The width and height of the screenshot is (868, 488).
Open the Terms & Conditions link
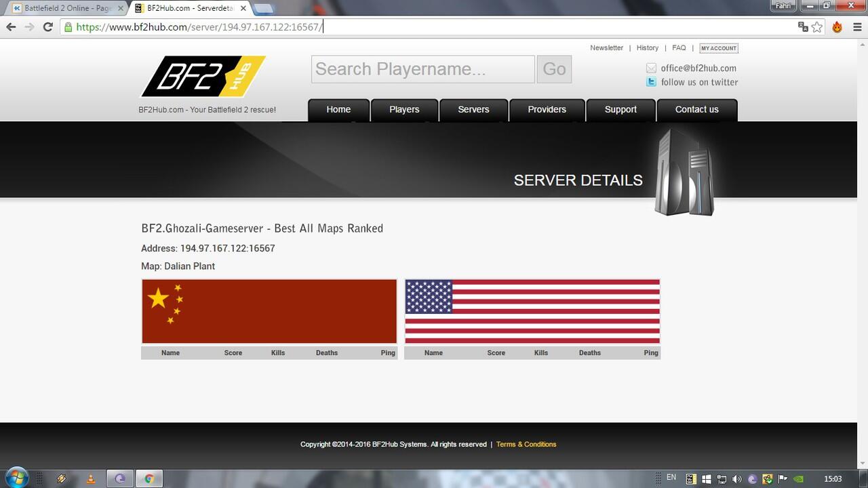pyautogui.click(x=526, y=445)
